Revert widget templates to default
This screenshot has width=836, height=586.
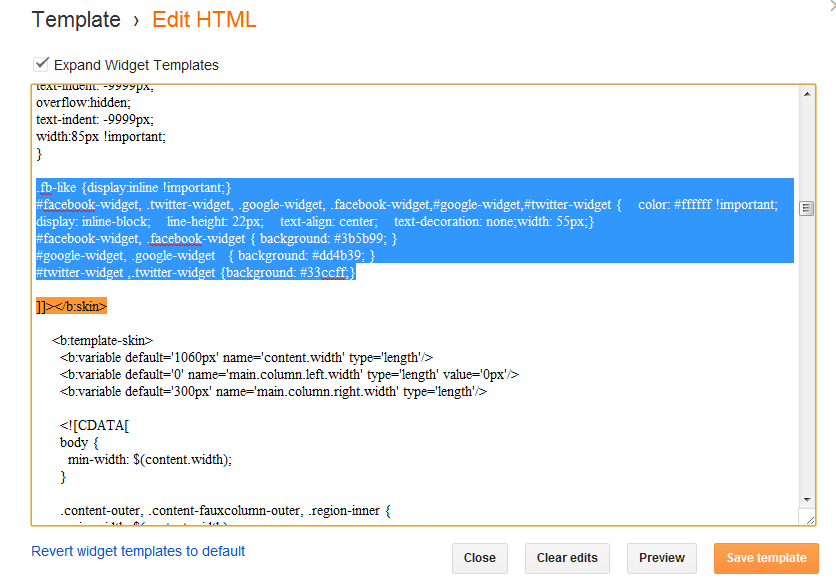pyautogui.click(x=138, y=551)
